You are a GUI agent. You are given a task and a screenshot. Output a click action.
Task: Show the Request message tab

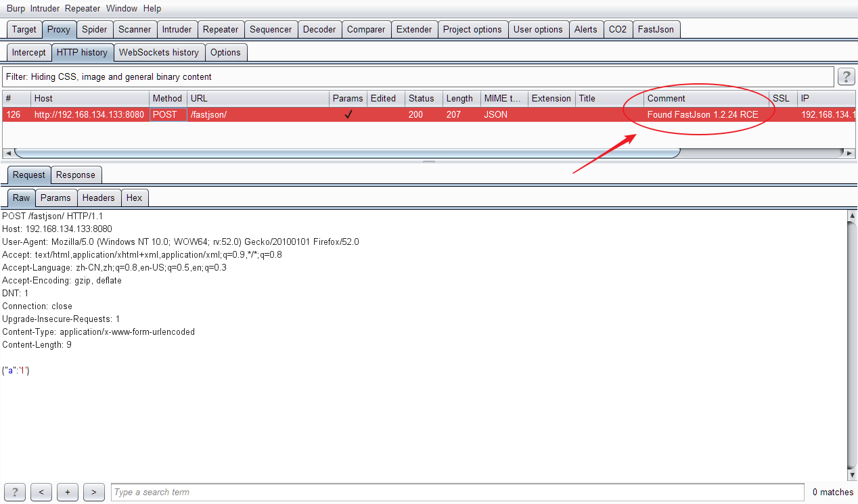[29, 175]
